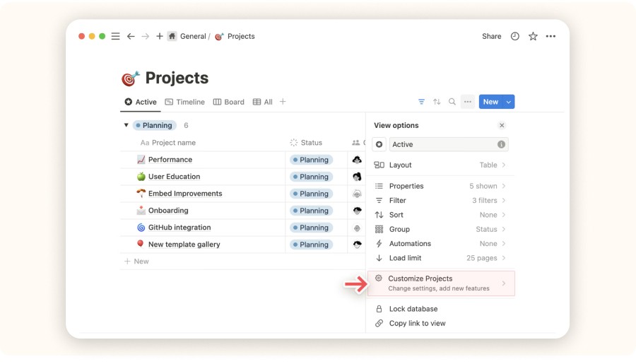Click the info icon in Active name field
Screen dimensions: 636x364
501,144
